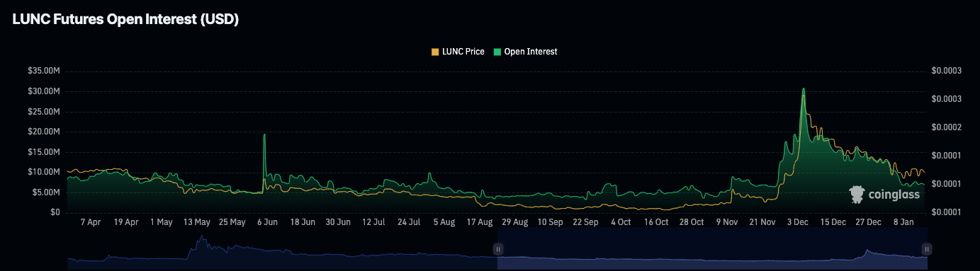Click the left handle of the range slider
This screenshot has height=271, width=980.
pos(498,249)
